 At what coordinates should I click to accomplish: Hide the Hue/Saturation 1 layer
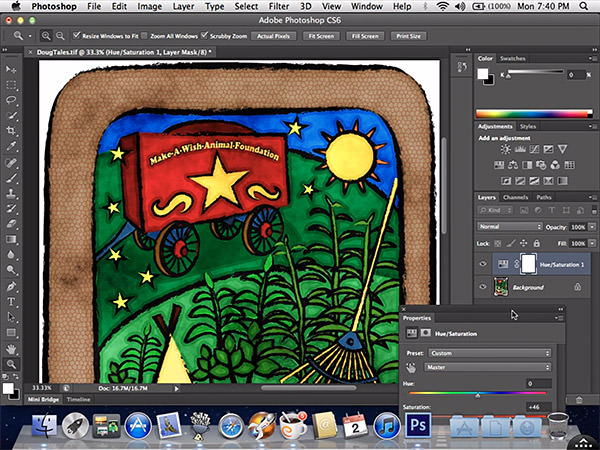point(483,264)
